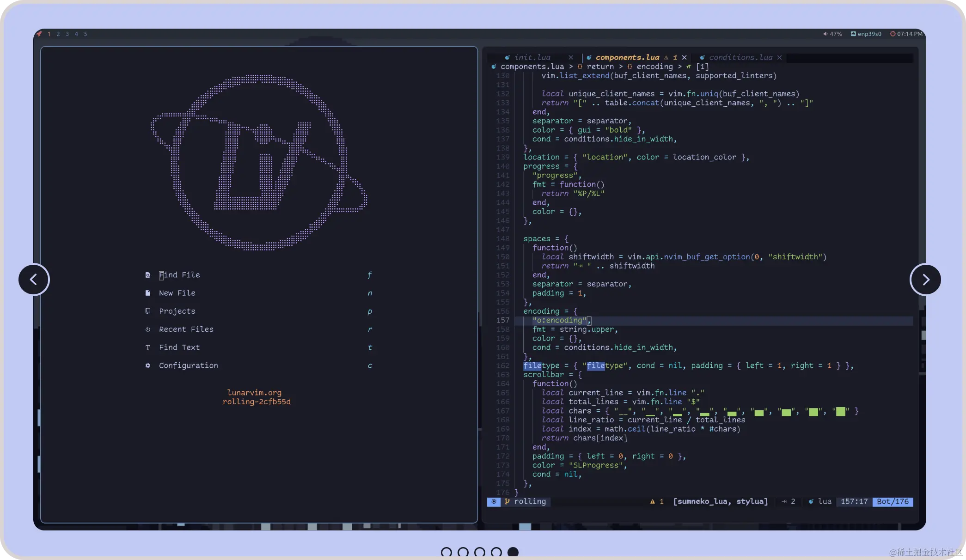Viewport: 966px width, 560px height.
Task: Switch to the components.lua tab
Action: pyautogui.click(x=627, y=57)
